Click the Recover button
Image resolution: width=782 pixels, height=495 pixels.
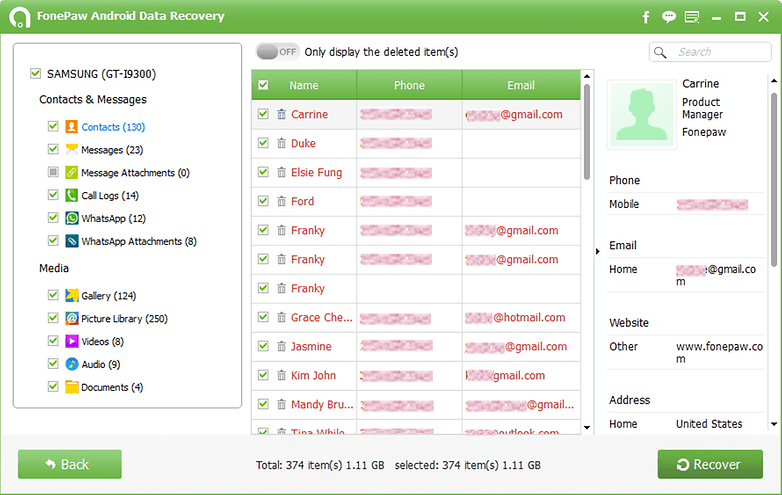710,464
